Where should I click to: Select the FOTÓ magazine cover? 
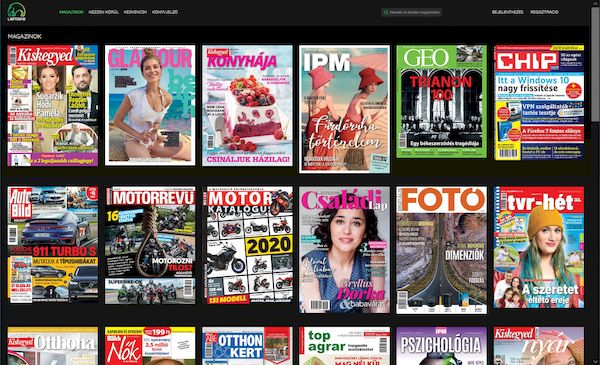tap(442, 250)
